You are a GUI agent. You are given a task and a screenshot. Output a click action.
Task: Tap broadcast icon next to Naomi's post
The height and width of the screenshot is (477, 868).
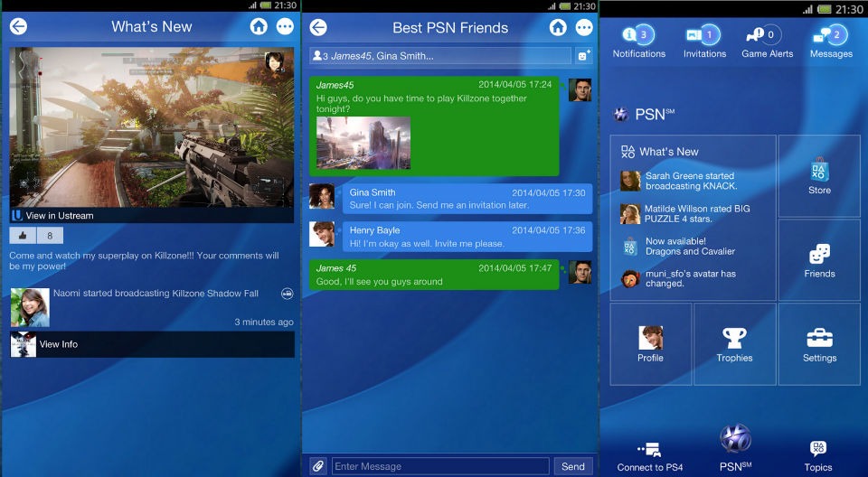(287, 294)
